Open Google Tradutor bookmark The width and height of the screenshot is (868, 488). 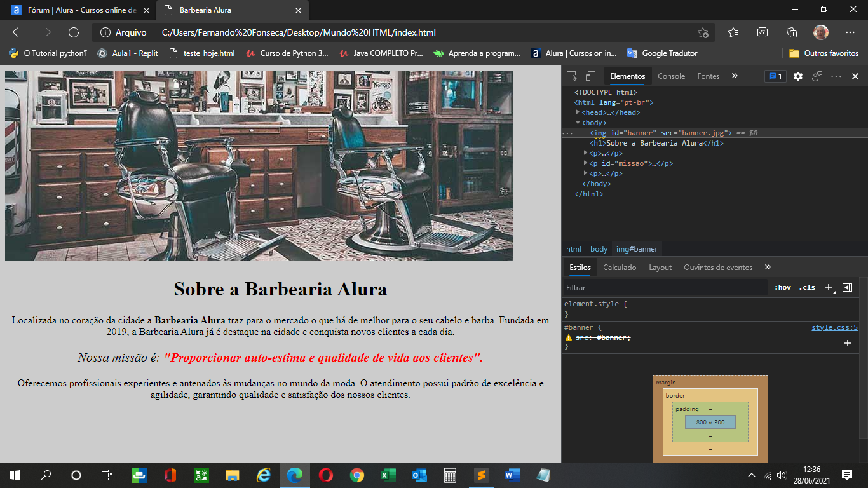pos(663,53)
